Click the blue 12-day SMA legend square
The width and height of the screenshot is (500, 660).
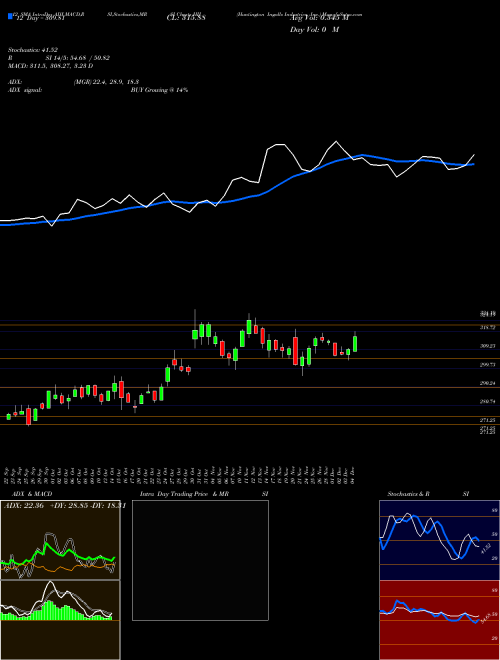(10, 17)
